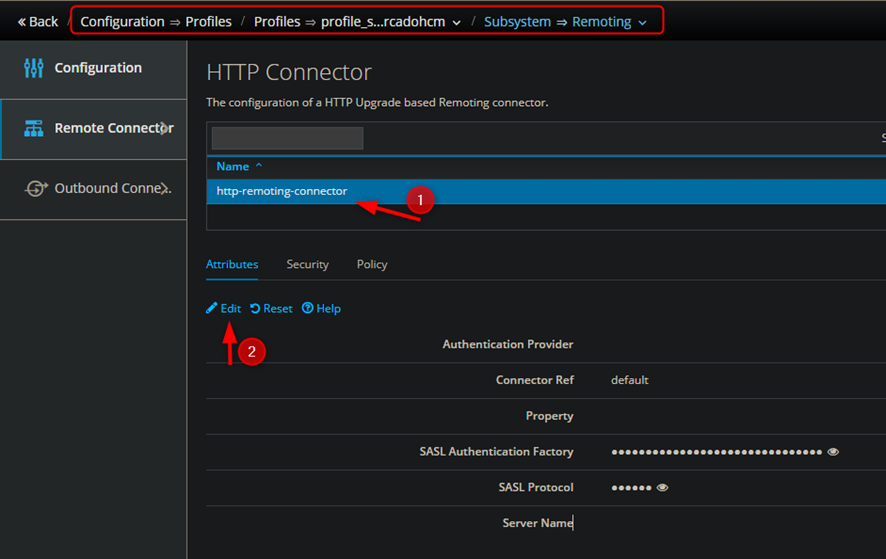The image size is (886, 559).
Task: Sort the table by Name column
Action: pyautogui.click(x=239, y=166)
